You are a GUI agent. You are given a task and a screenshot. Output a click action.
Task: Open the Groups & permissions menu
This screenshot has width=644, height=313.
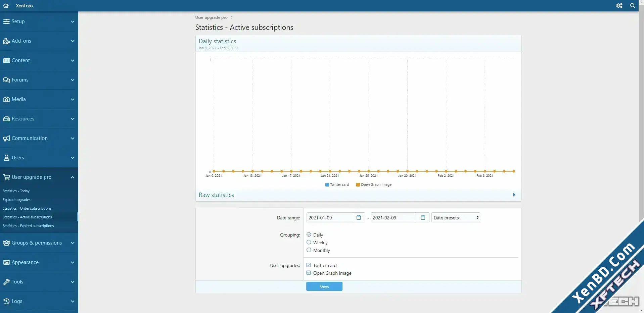click(x=37, y=243)
